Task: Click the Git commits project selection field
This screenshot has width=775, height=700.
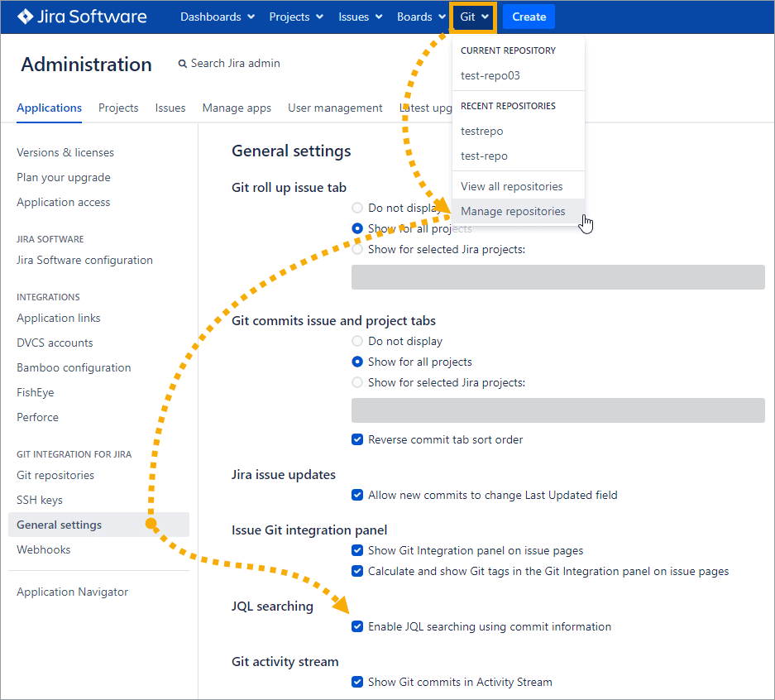Action: point(557,410)
